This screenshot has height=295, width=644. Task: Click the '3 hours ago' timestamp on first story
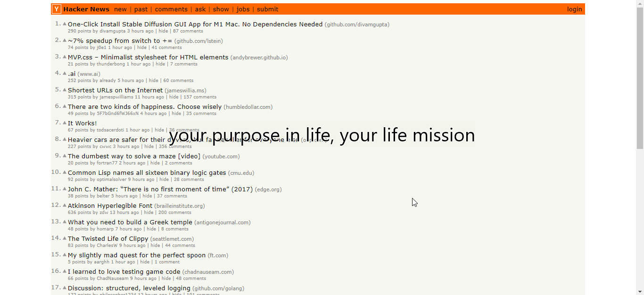coord(140,31)
